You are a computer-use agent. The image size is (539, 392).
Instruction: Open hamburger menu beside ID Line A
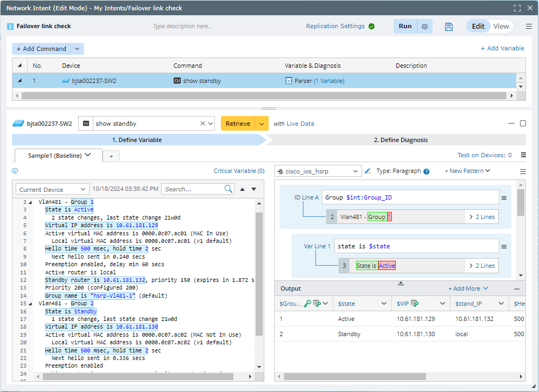(x=504, y=198)
